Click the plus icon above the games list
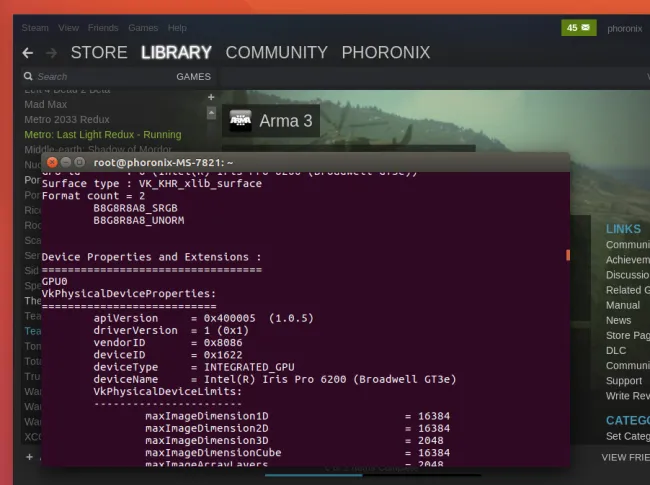 click(x=211, y=97)
